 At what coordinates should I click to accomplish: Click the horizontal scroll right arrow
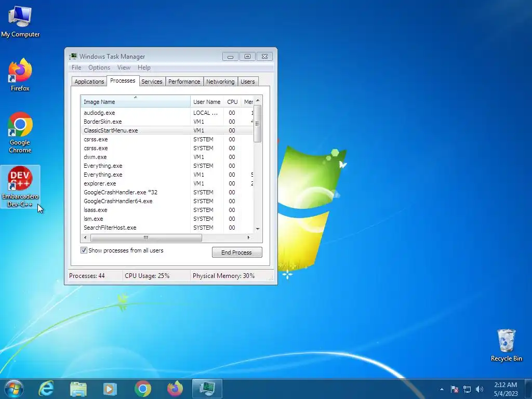[x=249, y=237]
